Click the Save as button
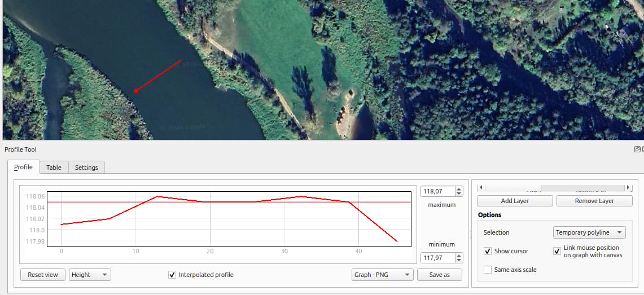This screenshot has width=644, height=295. [439, 275]
